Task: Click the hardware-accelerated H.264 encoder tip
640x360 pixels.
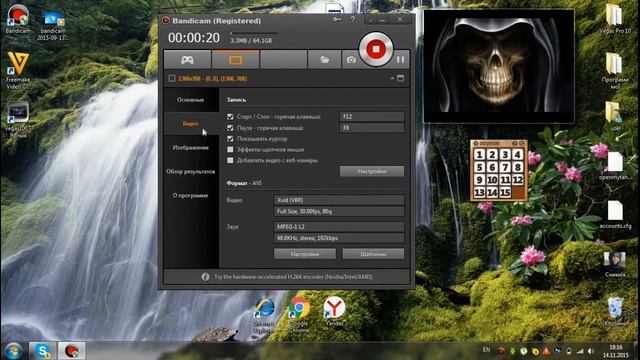Action: click(293, 277)
